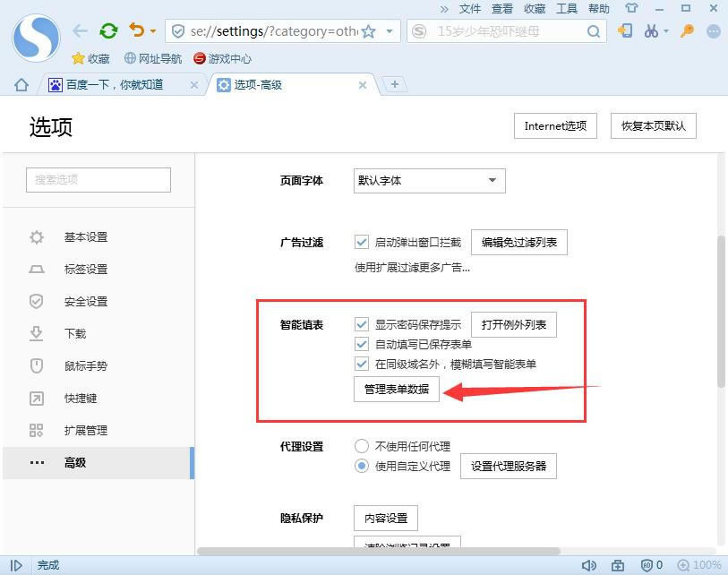Select 不使用任何代理 radio button
The width and height of the screenshot is (728, 575).
(362, 446)
